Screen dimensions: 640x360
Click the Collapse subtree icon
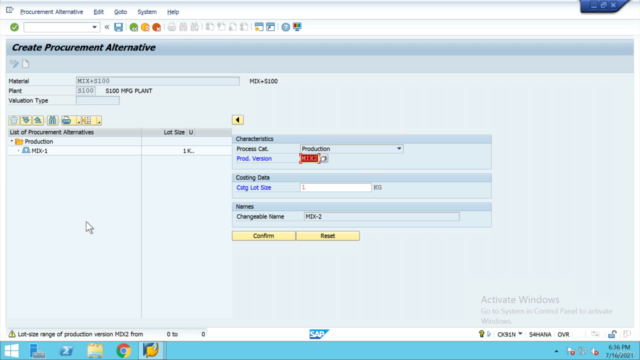38,120
